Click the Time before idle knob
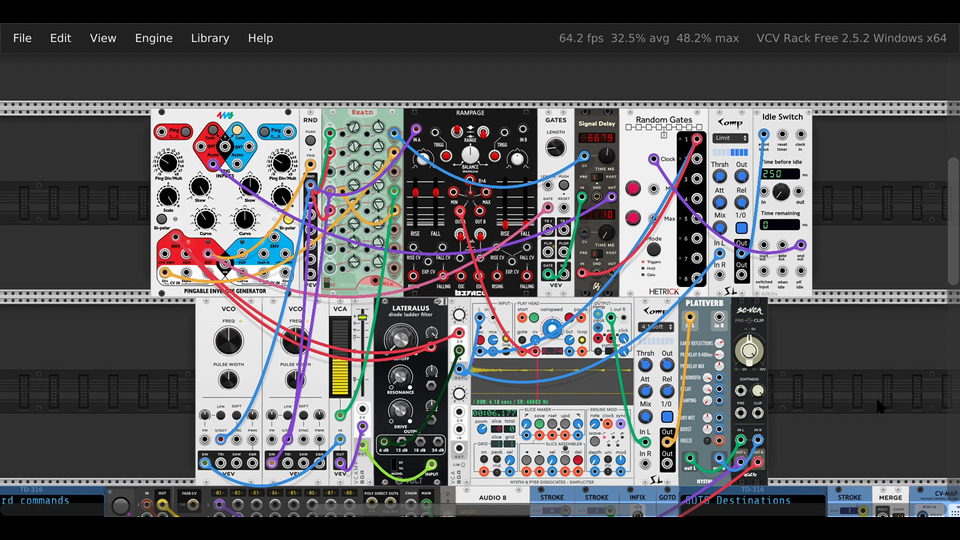Screen dimensions: 960x540 click(x=781, y=192)
